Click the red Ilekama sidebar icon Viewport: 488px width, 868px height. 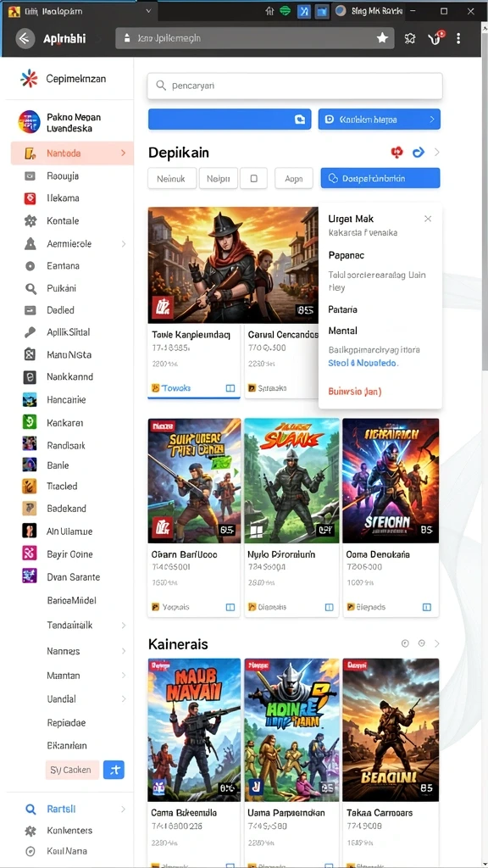coord(30,198)
